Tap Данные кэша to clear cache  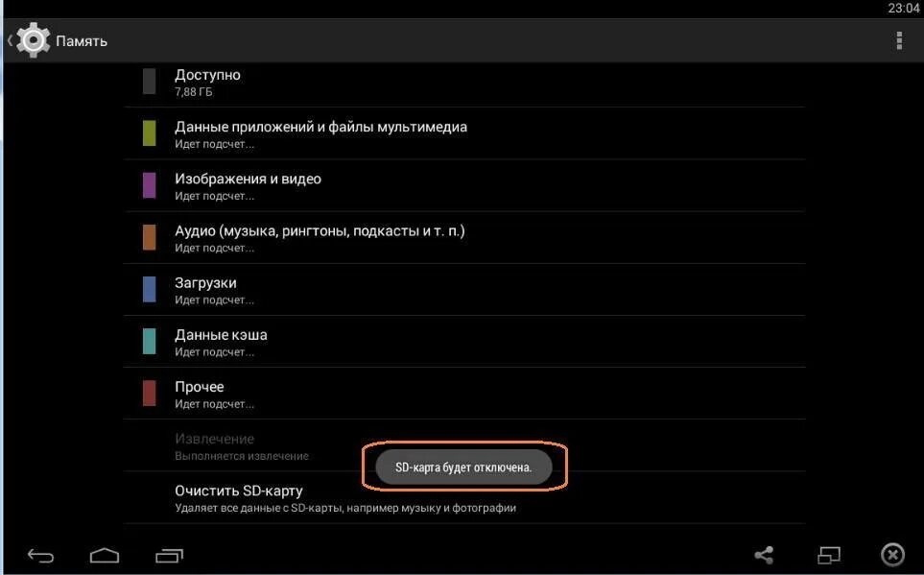[464, 342]
